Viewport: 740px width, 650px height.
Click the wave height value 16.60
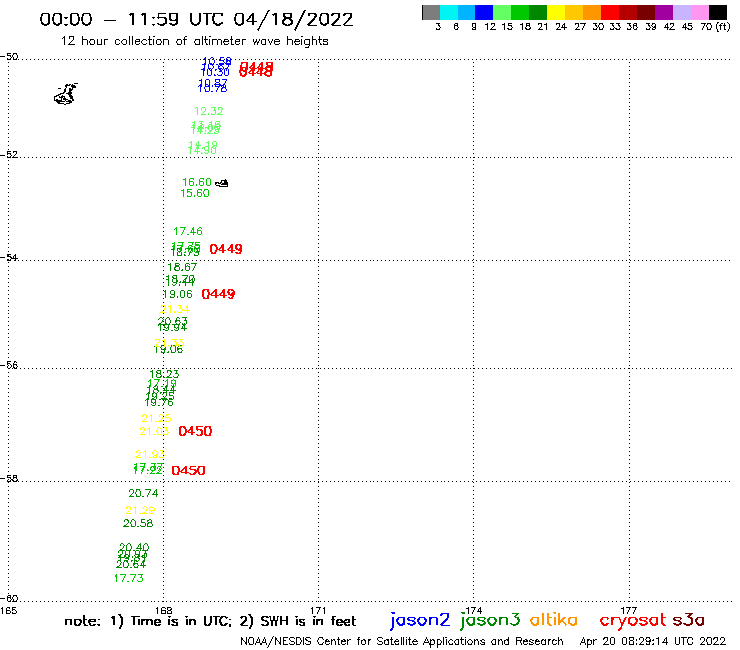pyautogui.click(x=197, y=182)
